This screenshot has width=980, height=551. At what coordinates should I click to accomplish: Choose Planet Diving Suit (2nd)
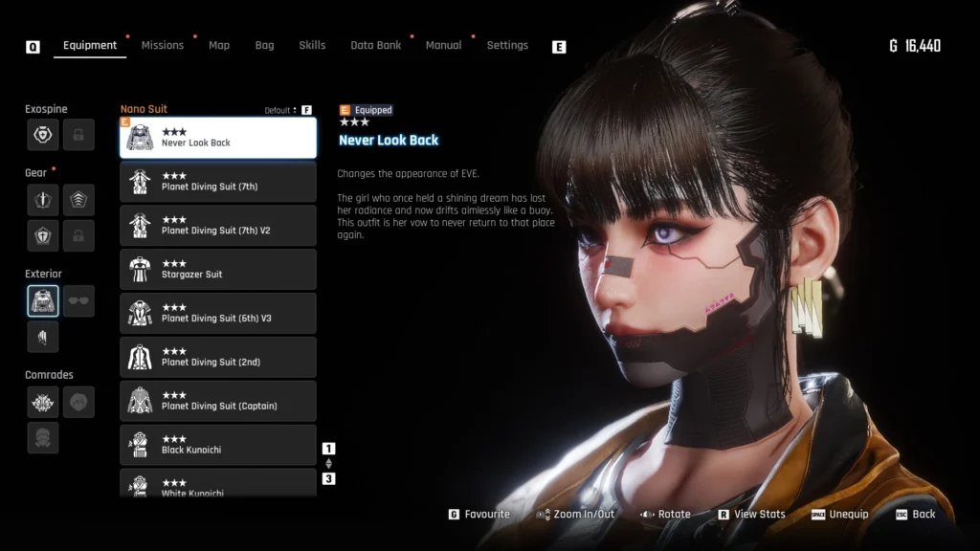218,358
